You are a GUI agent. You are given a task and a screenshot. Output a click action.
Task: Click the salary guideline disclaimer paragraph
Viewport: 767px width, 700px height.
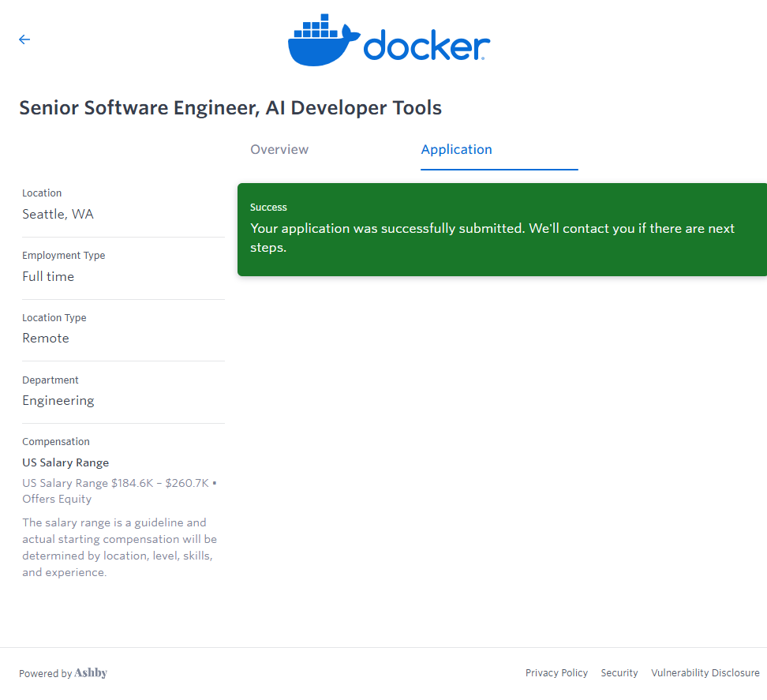[x=118, y=548]
